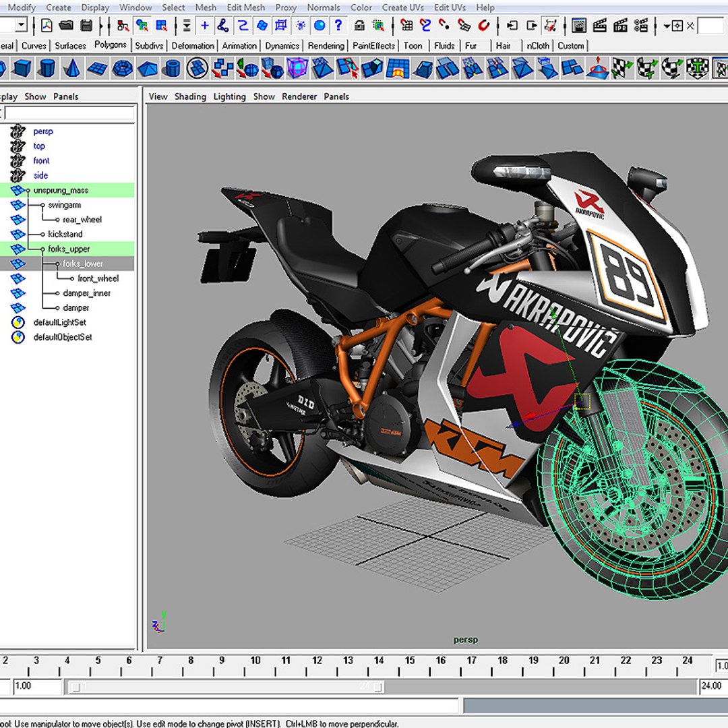
Task: Click the joints selection mask icon
Action: 223,26
